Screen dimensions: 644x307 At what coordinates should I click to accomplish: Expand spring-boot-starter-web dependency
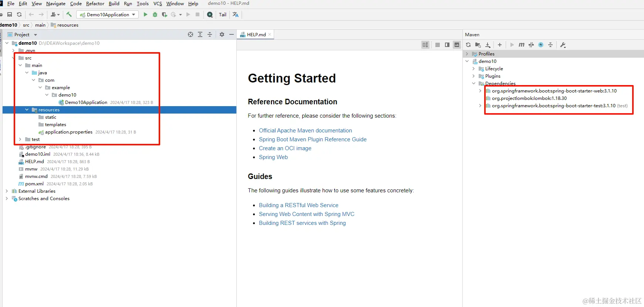(x=480, y=91)
